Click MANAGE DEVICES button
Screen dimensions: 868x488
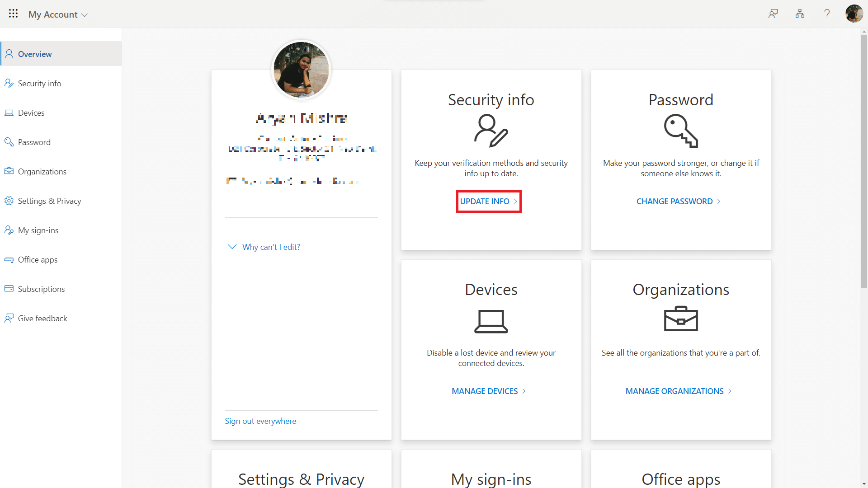coord(489,391)
